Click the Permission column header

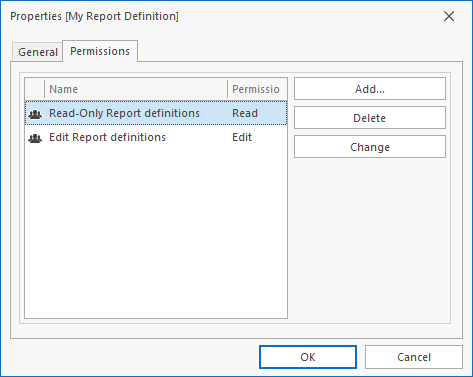(257, 89)
